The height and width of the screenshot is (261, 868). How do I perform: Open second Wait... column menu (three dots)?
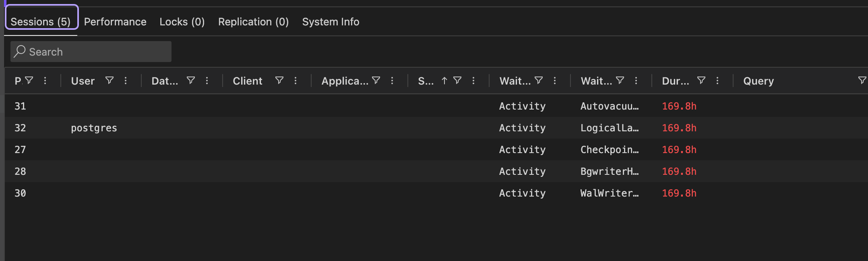pyautogui.click(x=636, y=81)
